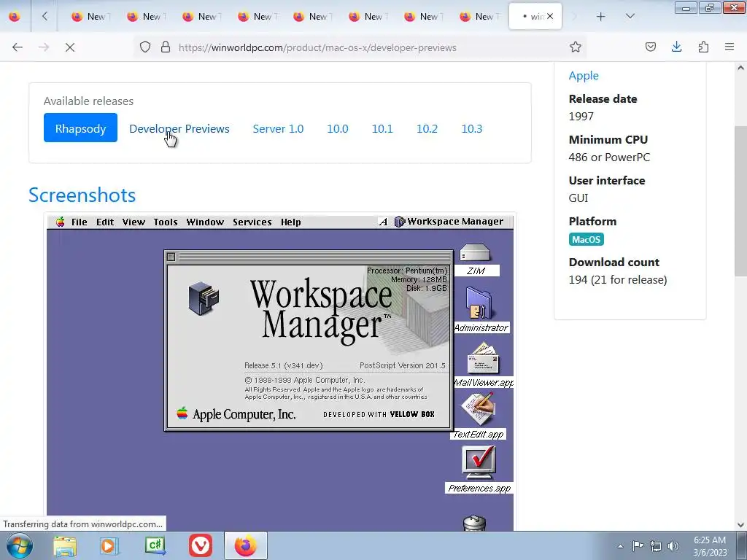Click the Apple vendor link

coord(584,76)
